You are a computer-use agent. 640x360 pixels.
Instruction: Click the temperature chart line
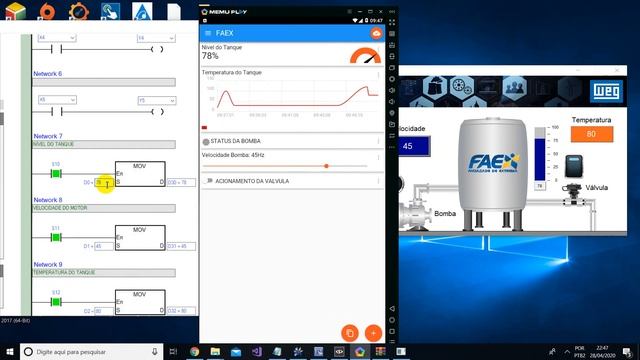click(298, 98)
